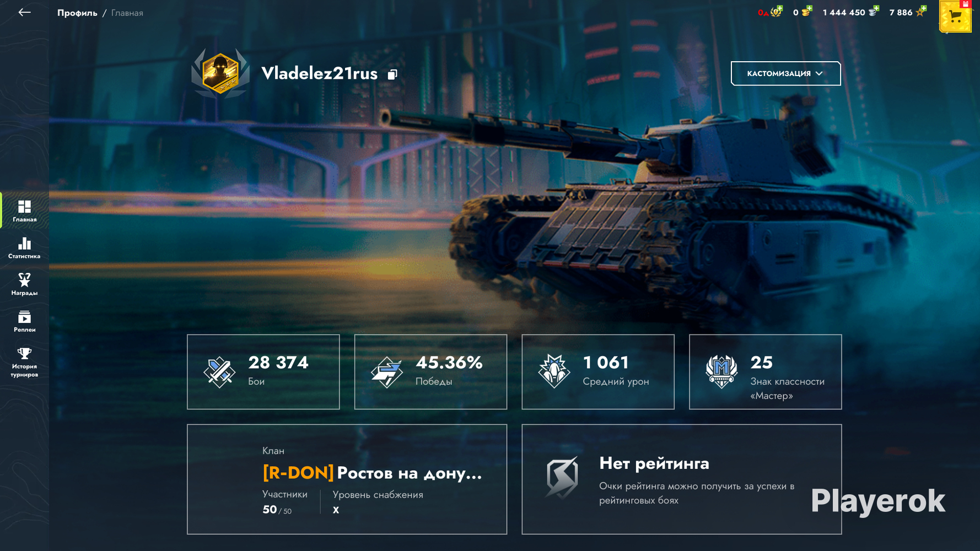Open the [R-DON] clan panel
Image resolution: width=980 pixels, height=551 pixels.
pos(347,479)
